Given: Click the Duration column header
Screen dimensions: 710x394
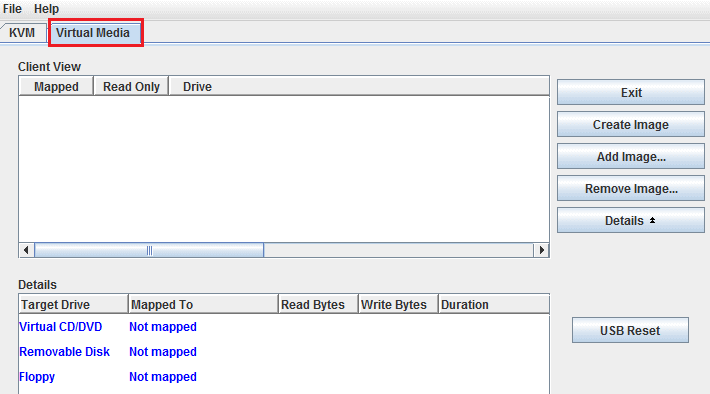Looking at the screenshot, I should coord(494,304).
